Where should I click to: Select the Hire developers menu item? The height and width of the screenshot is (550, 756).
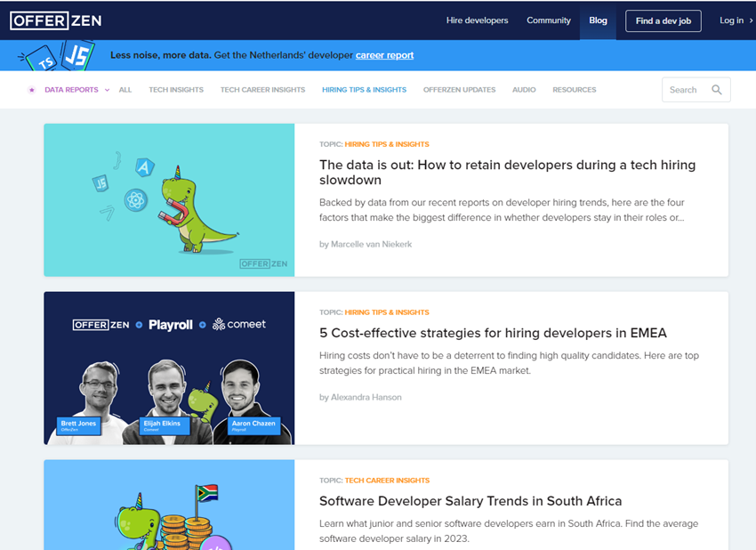coord(477,20)
